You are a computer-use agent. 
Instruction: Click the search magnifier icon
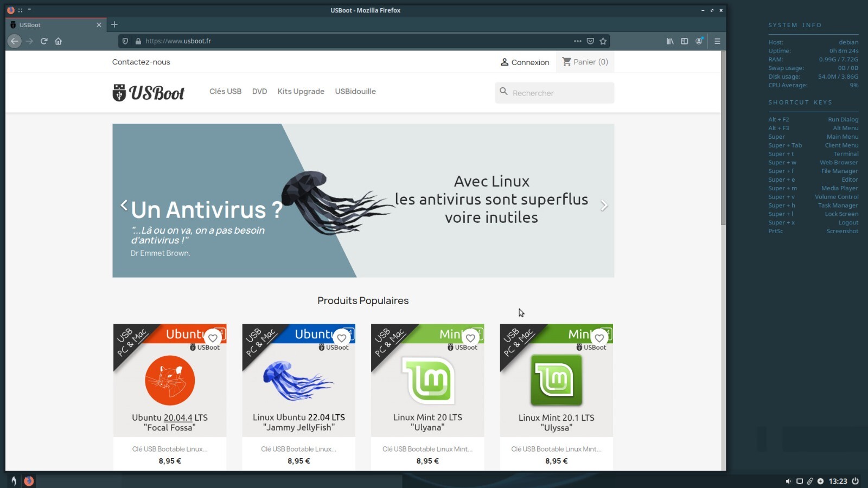[x=503, y=92]
